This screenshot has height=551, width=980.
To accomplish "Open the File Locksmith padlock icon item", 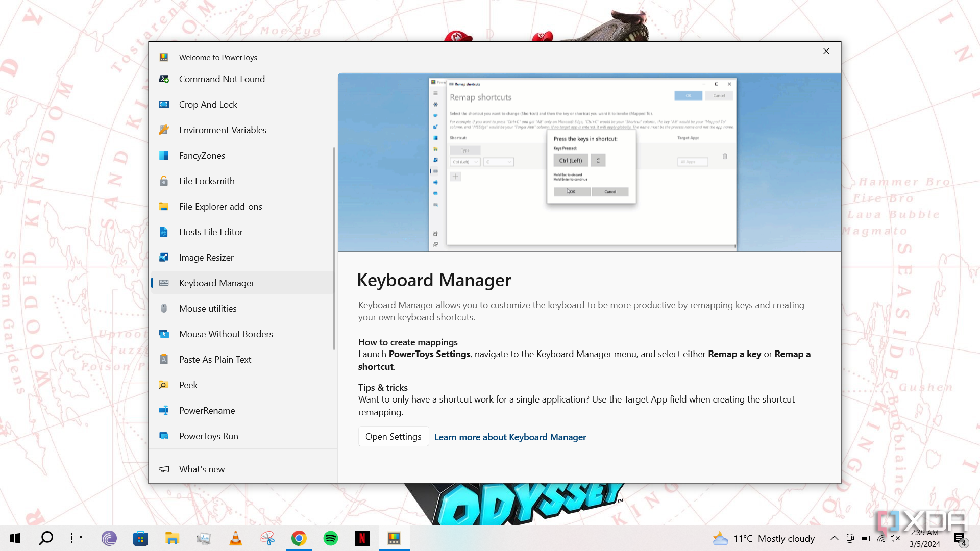I will pyautogui.click(x=164, y=181).
